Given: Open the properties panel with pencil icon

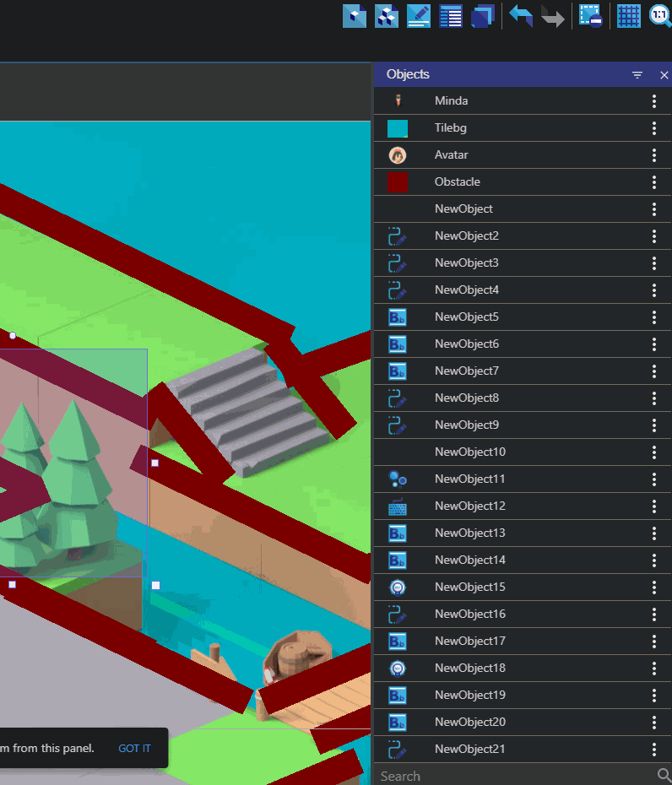Looking at the screenshot, I should (x=419, y=16).
